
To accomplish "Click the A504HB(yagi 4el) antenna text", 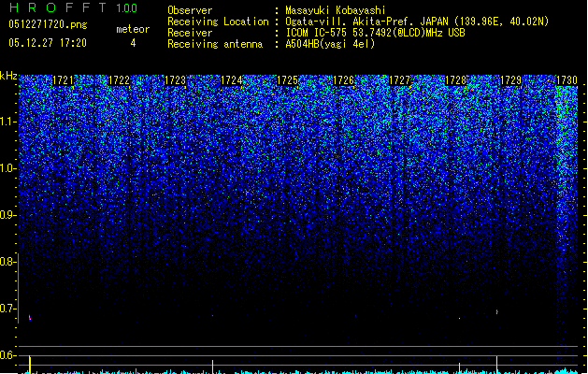I will tap(330, 44).
